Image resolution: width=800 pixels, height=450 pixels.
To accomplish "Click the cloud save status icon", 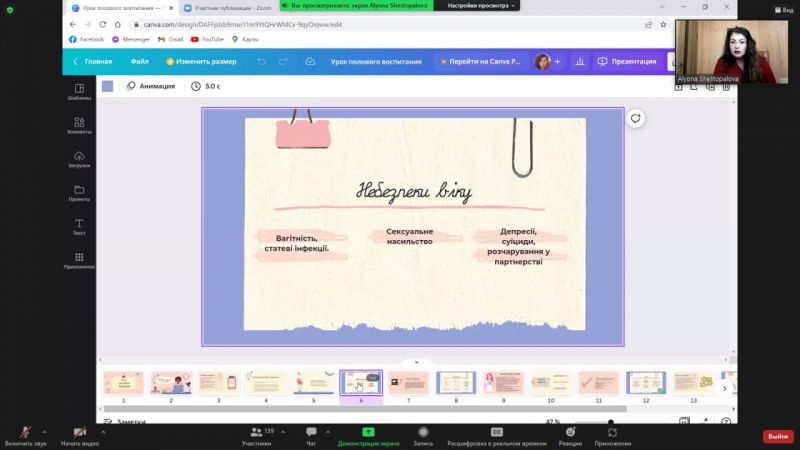I will click(310, 61).
